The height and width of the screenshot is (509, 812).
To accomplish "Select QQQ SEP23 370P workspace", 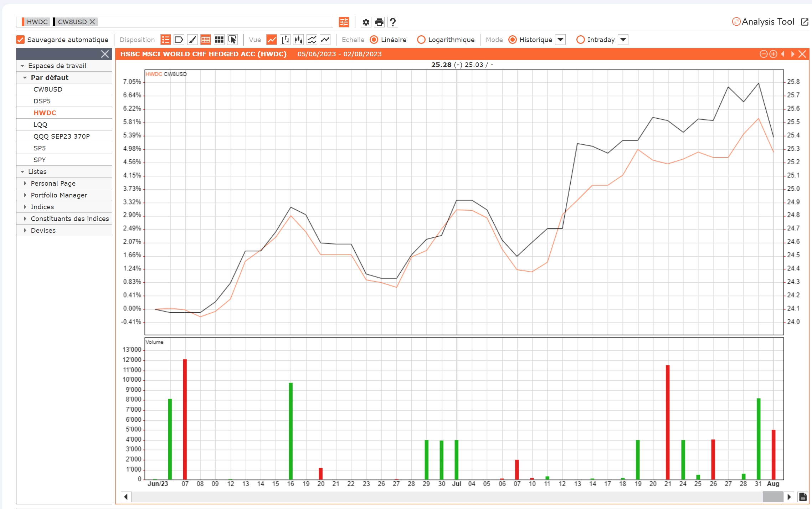I will (61, 137).
